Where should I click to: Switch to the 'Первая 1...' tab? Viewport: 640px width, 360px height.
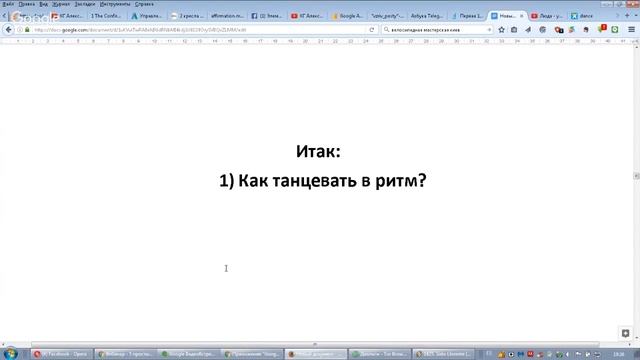(x=467, y=16)
